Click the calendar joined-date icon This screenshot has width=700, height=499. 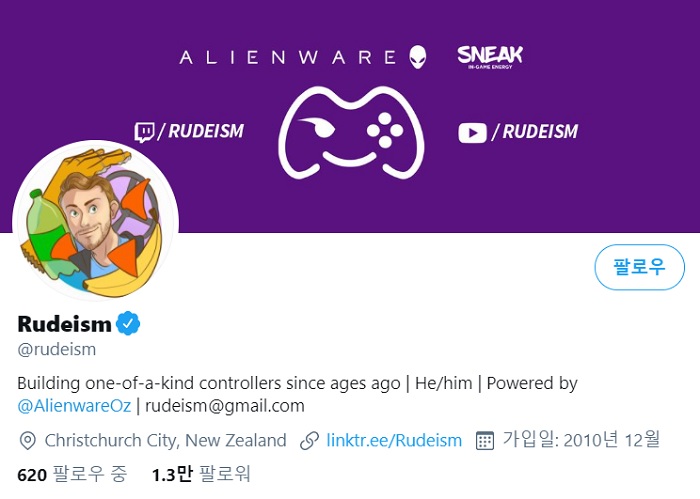[485, 440]
